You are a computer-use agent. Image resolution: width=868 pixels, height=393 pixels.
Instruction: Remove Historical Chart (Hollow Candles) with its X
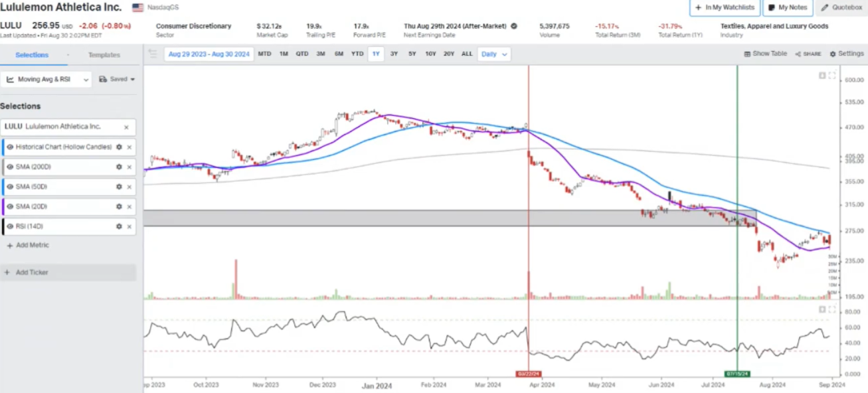pos(130,147)
